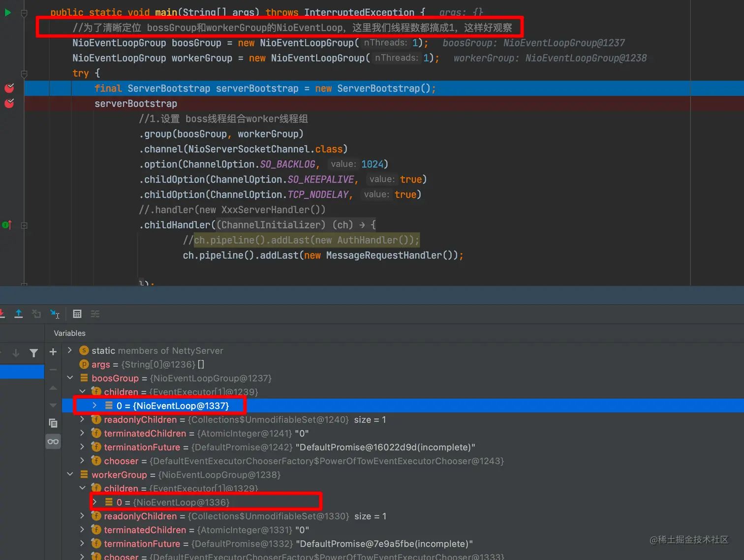Viewport: 744px width, 560px height.
Task: Select the 0 = {NioEventLoop@1337} row
Action: pyautogui.click(x=403, y=405)
